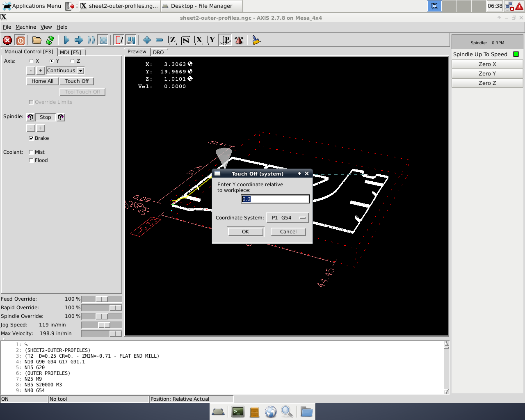Image resolution: width=525 pixels, height=420 pixels.
Task: Open the taskbar terminal launcher
Action: pyautogui.click(x=238, y=411)
